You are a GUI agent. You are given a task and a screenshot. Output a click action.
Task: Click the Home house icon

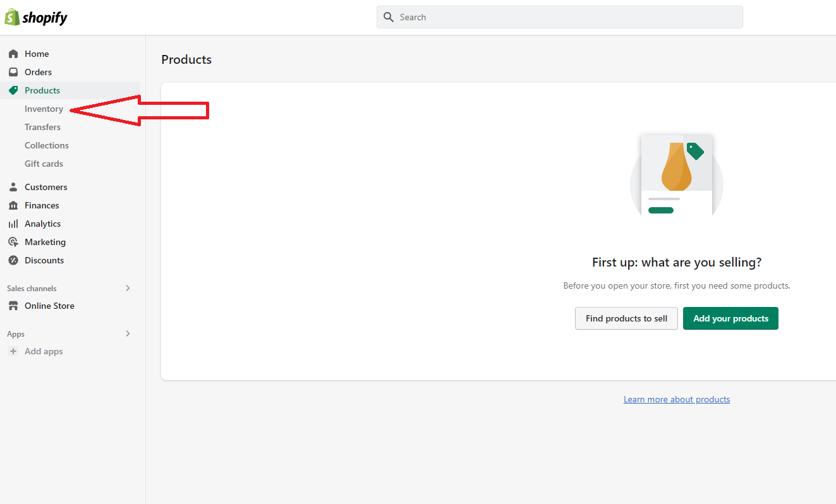(x=13, y=54)
